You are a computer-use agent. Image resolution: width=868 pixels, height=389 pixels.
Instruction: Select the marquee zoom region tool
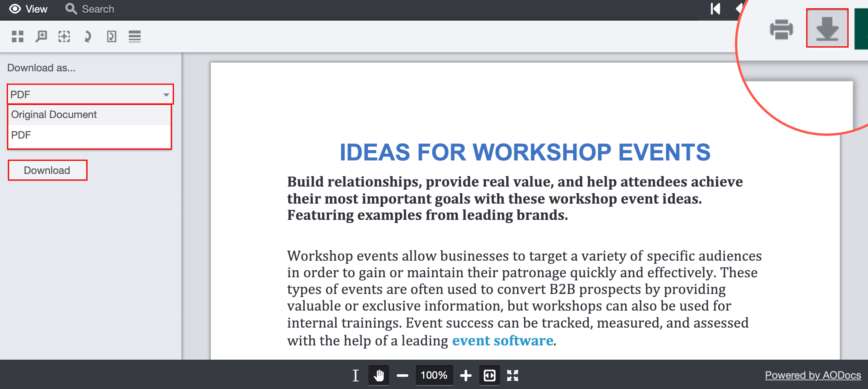coord(64,36)
